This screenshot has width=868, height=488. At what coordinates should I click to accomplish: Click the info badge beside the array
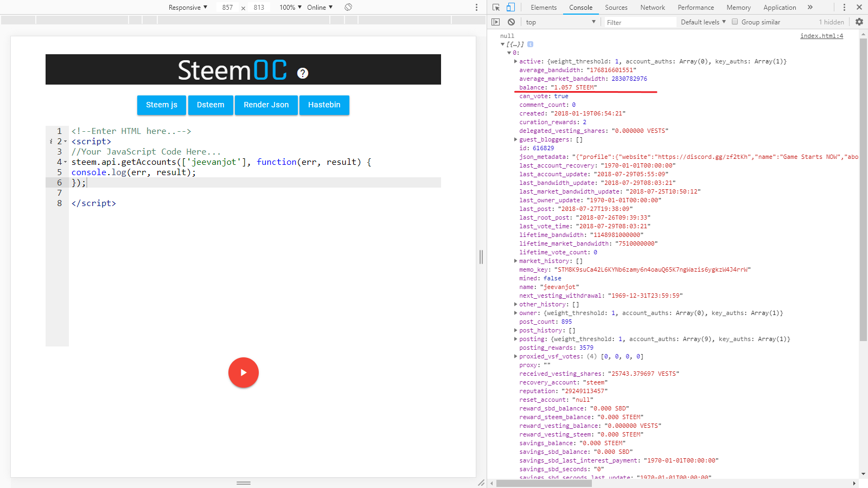pyautogui.click(x=530, y=44)
